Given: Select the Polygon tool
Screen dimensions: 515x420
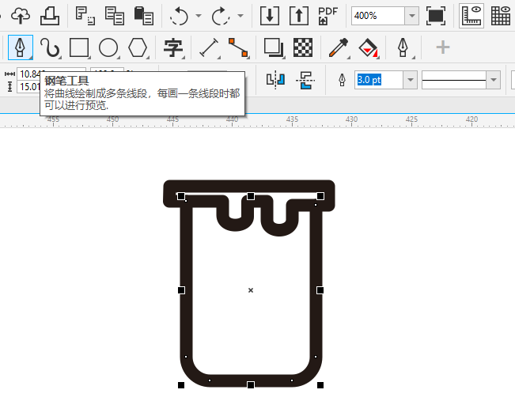Looking at the screenshot, I should click(138, 47).
